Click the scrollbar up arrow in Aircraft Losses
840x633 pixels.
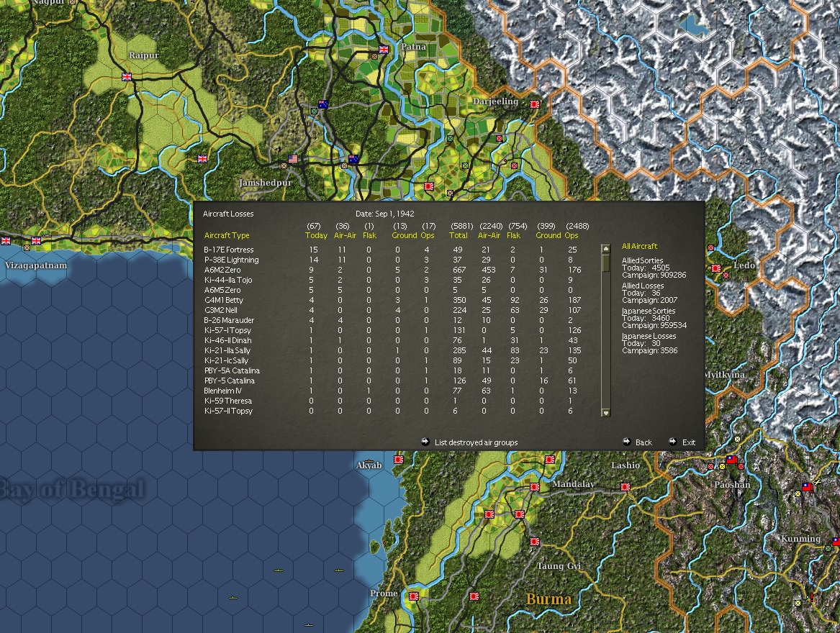[606, 248]
